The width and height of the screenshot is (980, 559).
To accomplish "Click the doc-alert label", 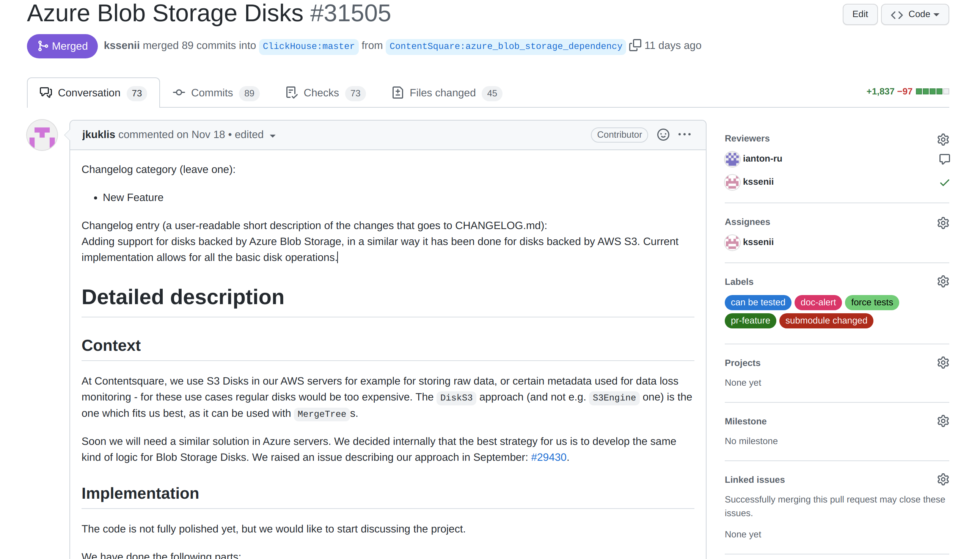I will [817, 302].
